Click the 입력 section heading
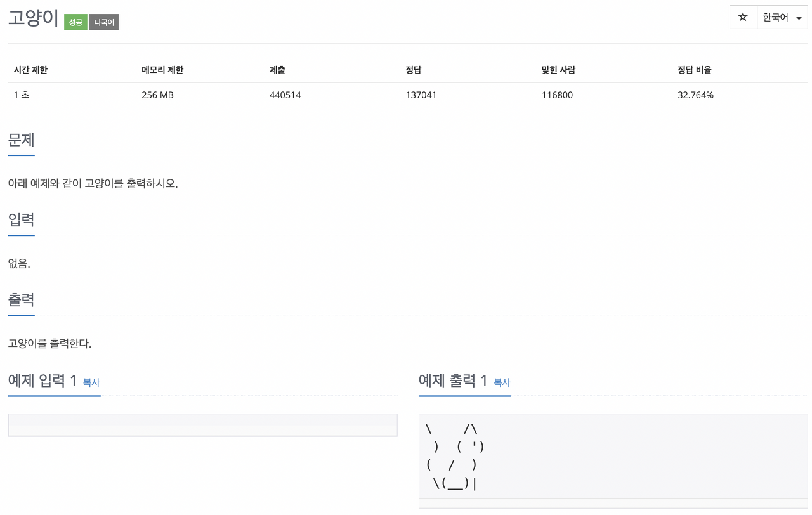The height and width of the screenshot is (515, 812). (21, 219)
